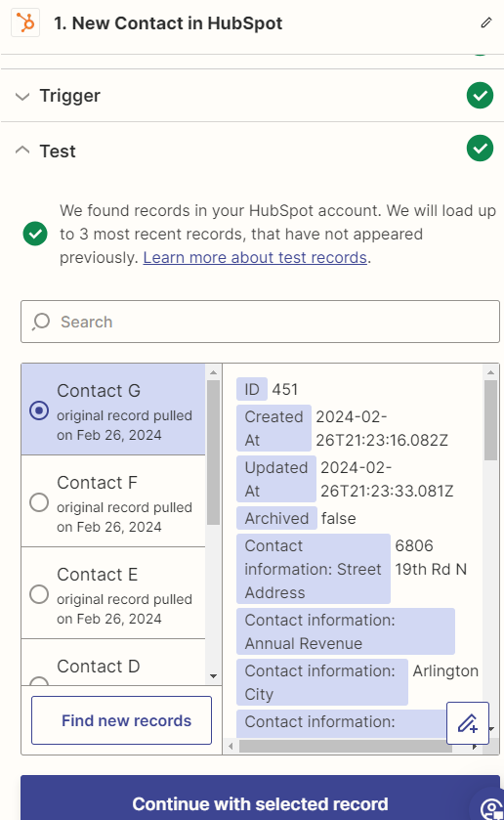Click the down arrow of records list scrollbar

213,676
